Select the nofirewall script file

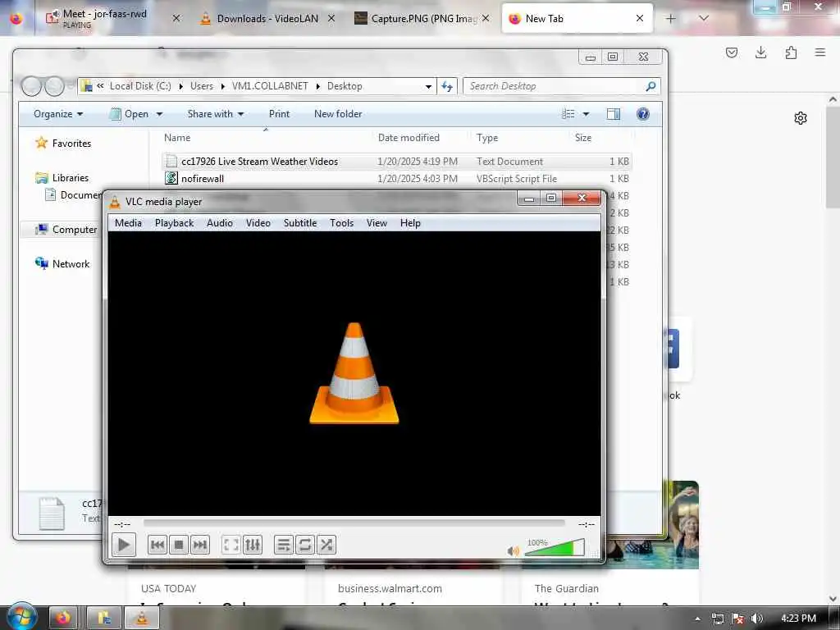click(x=396, y=178)
